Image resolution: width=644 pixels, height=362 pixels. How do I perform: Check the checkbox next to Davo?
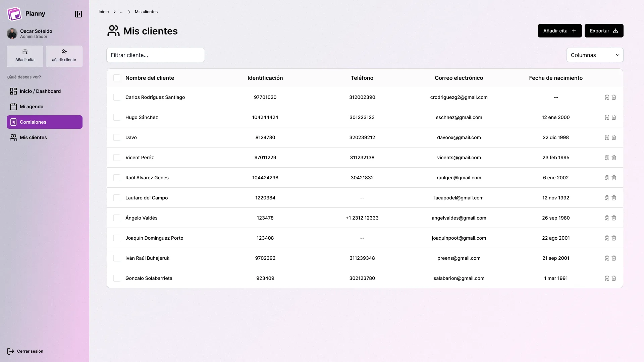tap(117, 137)
